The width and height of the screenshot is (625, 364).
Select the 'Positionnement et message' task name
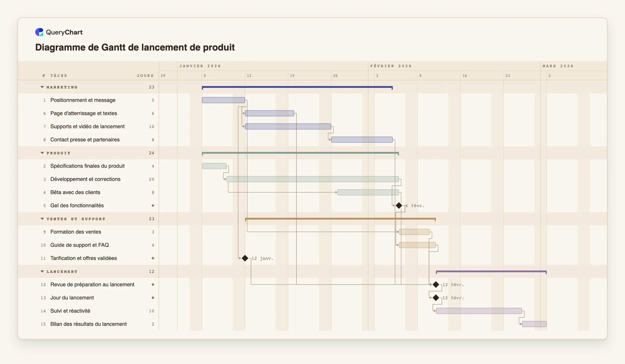[83, 100]
